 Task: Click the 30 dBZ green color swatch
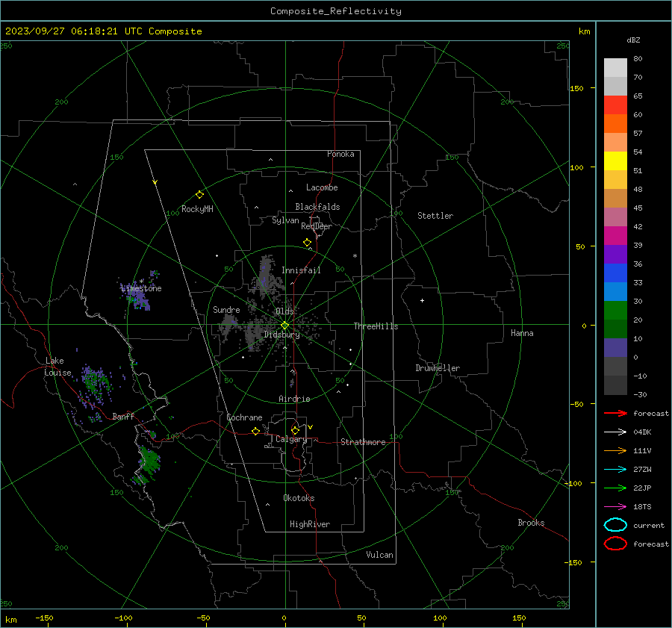(615, 310)
